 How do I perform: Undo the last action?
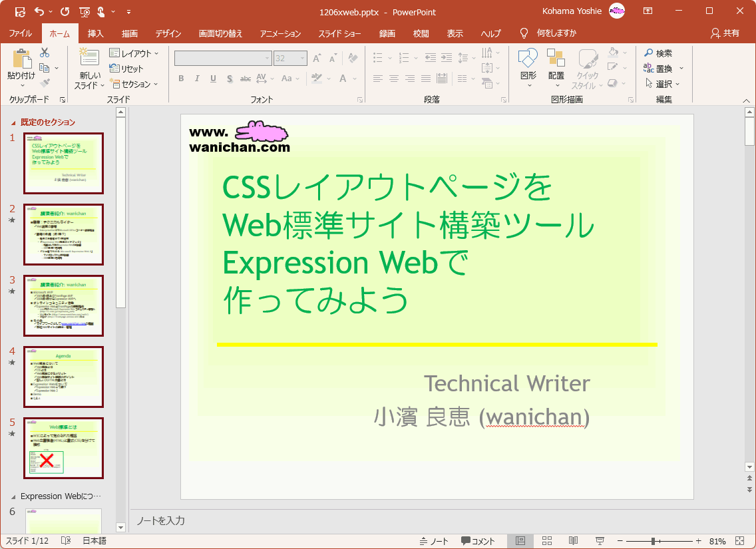point(39,11)
